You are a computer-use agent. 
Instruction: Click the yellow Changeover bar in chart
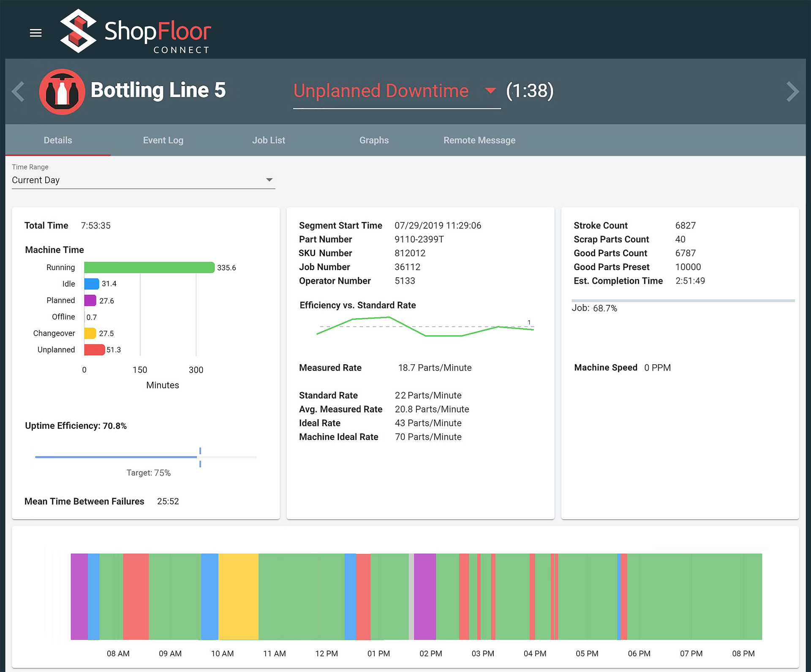pos(90,333)
